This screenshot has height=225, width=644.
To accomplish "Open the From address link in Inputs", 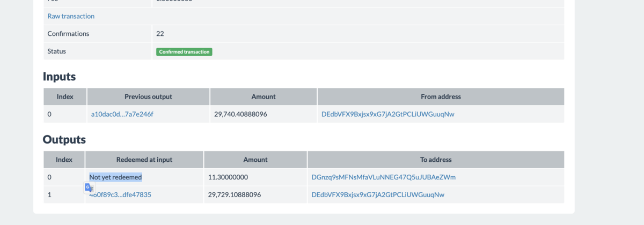I will (387, 114).
